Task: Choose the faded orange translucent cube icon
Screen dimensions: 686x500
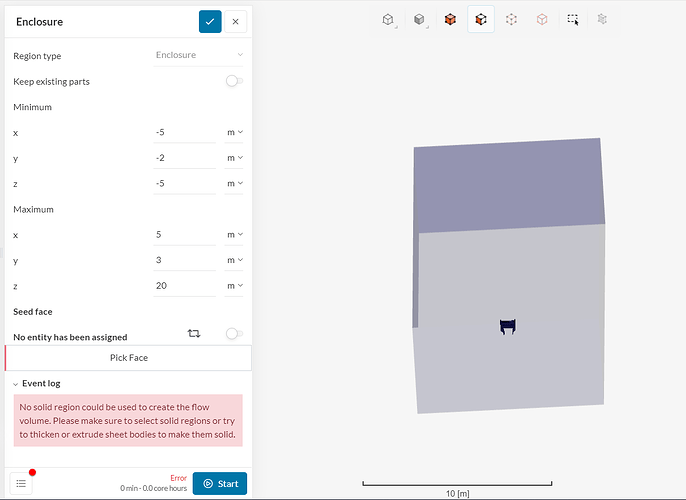Action: point(542,19)
